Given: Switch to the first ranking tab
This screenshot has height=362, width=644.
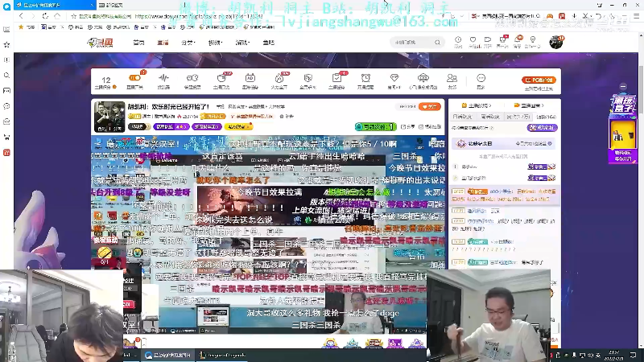Looking at the screenshot, I should pos(462,117).
